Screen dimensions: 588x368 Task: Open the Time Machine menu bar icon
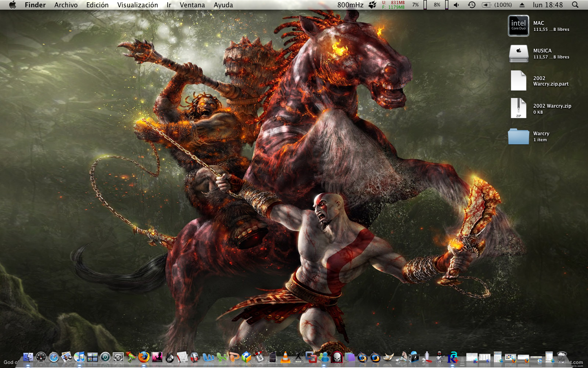coord(471,5)
